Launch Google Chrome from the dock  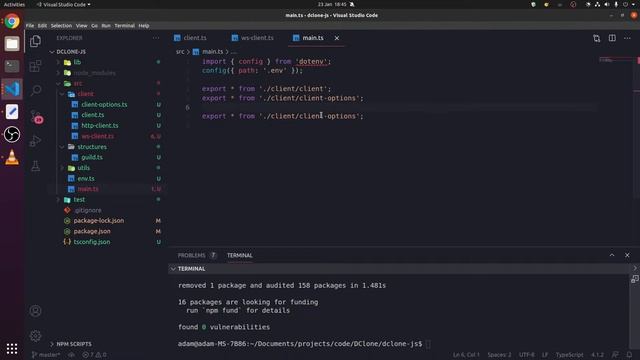tap(12, 21)
